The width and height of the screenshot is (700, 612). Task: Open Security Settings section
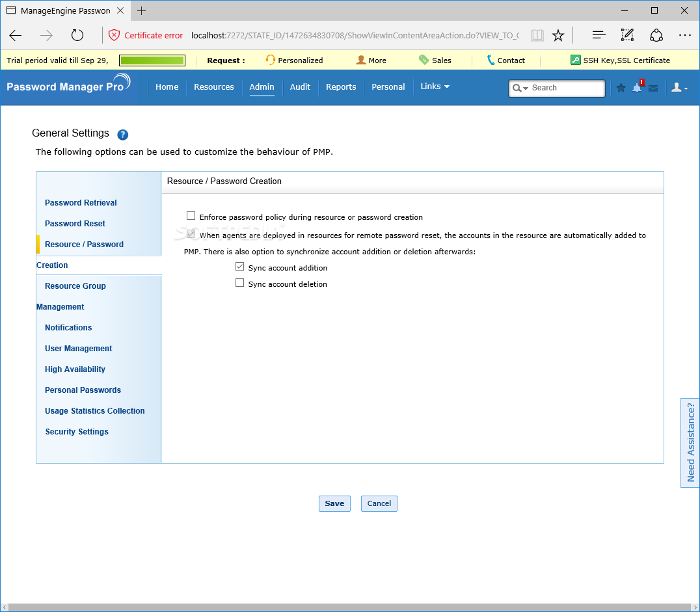[x=77, y=432]
